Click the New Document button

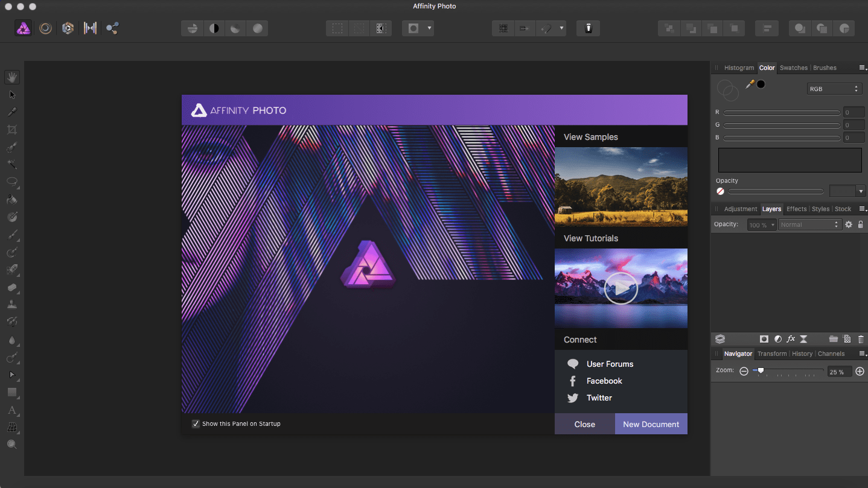(x=651, y=424)
